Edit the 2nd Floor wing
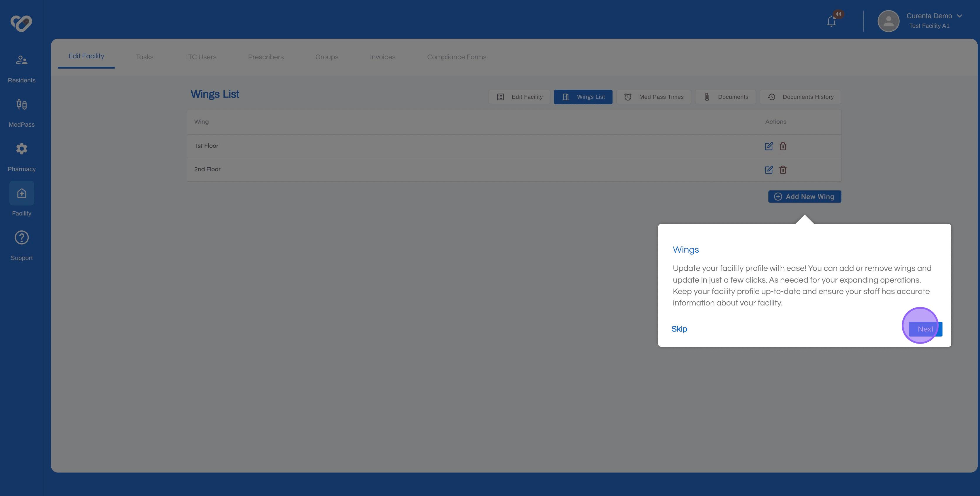This screenshot has width=980, height=496. [x=768, y=170]
